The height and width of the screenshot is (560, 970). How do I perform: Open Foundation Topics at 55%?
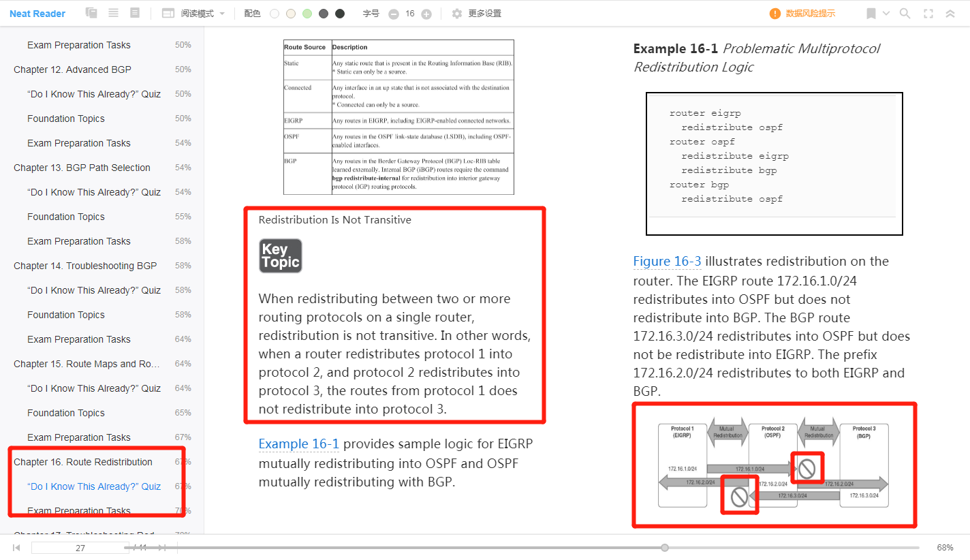pos(66,217)
